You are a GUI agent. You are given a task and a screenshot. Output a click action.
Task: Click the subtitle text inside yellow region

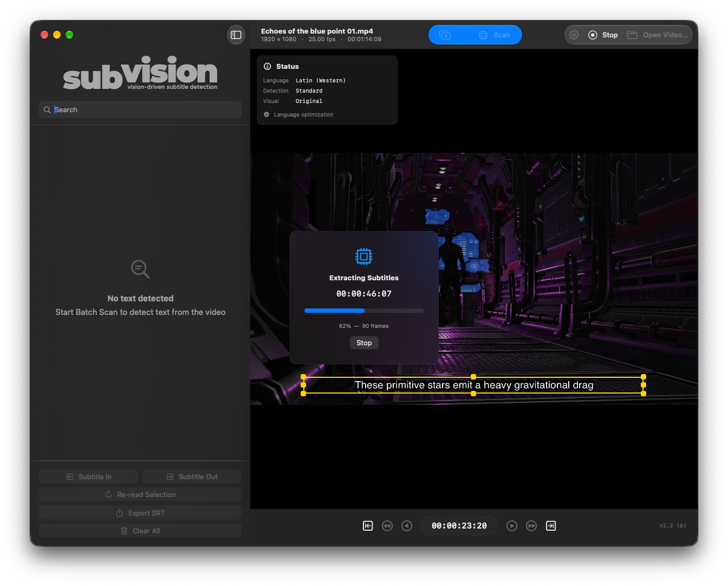(474, 385)
